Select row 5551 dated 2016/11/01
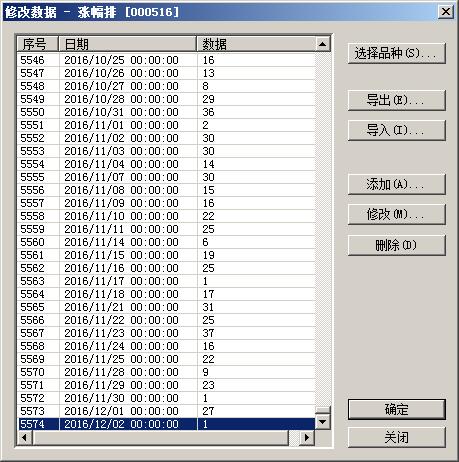The image size is (459, 462). pyautogui.click(x=166, y=125)
